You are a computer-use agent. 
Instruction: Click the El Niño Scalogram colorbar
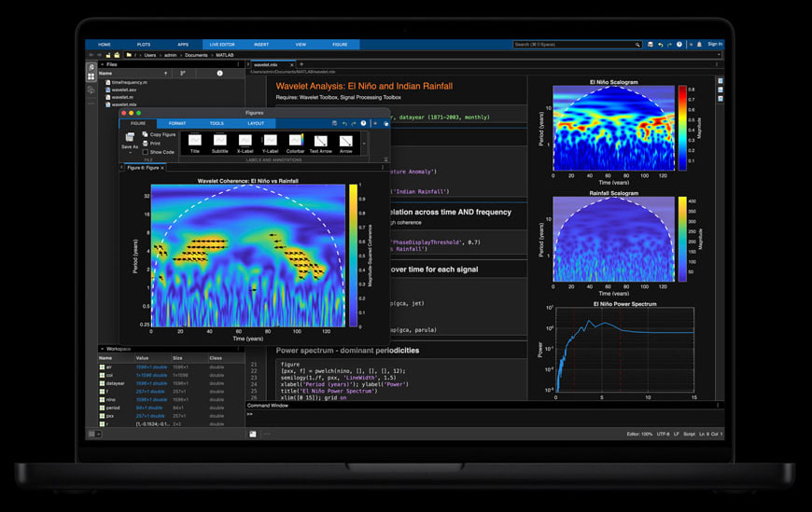coord(681,125)
